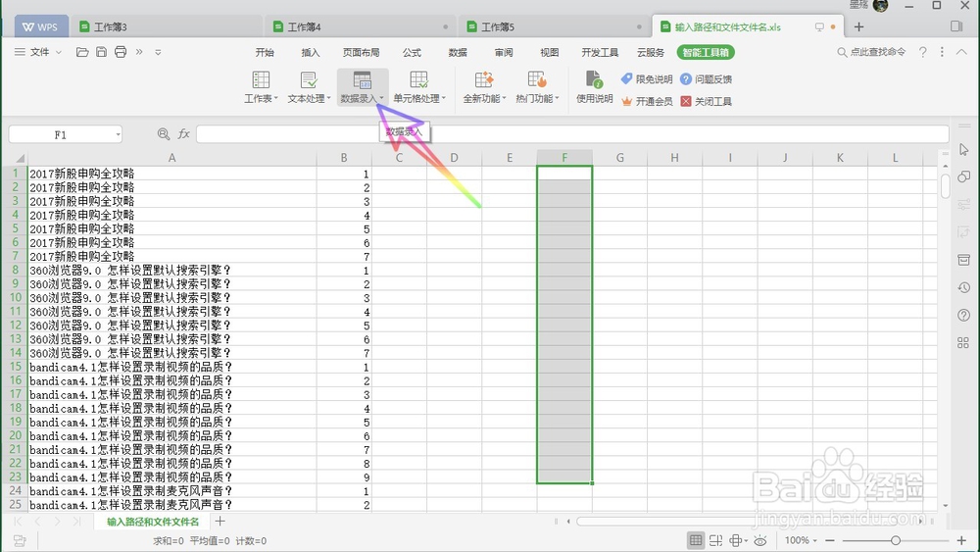Expand the Name Box dropdown arrow
980x552 pixels.
pyautogui.click(x=118, y=134)
